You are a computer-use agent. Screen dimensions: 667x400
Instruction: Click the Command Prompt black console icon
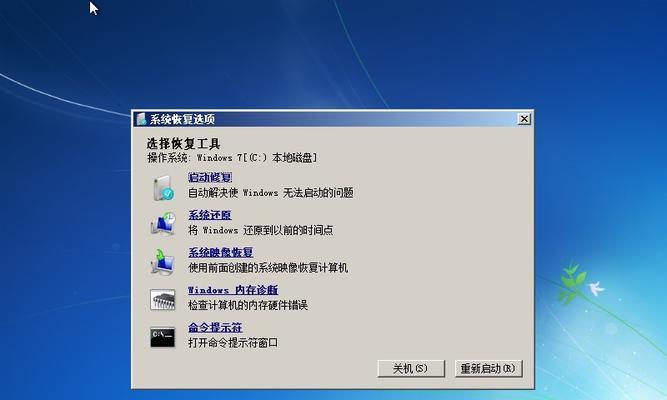click(x=162, y=337)
